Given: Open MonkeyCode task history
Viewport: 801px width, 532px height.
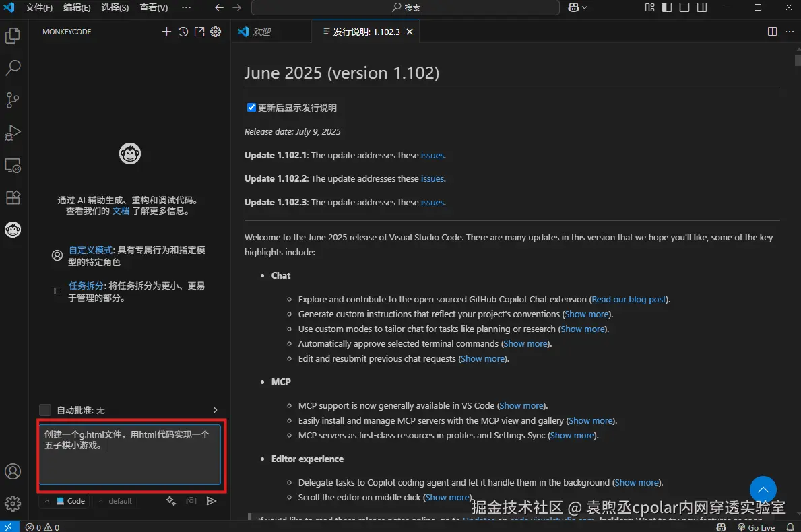Looking at the screenshot, I should coord(183,32).
